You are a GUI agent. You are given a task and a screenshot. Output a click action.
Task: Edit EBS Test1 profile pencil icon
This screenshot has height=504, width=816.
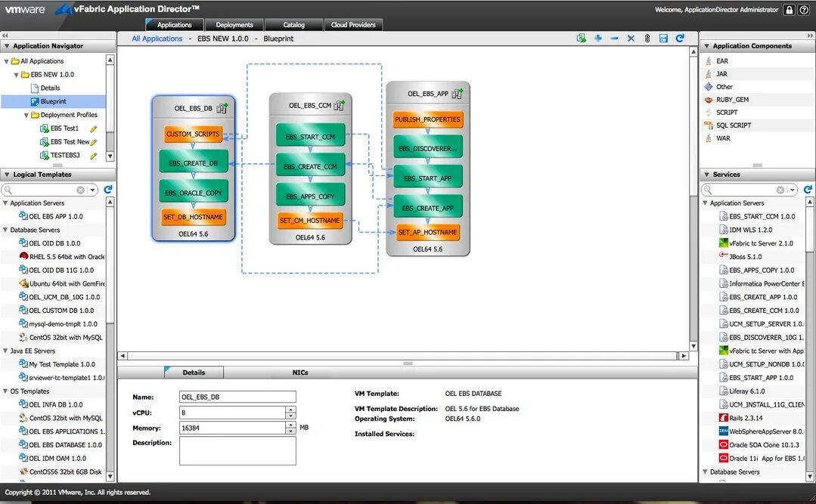pyautogui.click(x=94, y=128)
